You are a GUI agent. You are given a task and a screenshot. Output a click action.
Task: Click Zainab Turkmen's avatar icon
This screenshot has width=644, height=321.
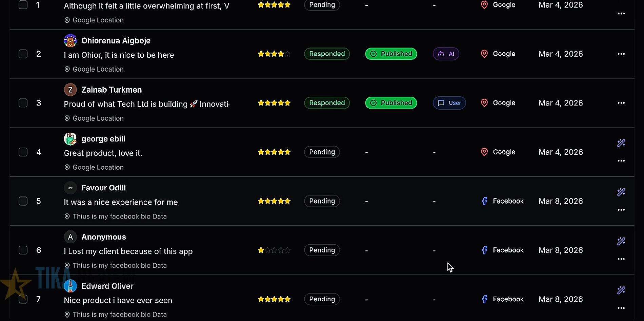[x=70, y=90]
